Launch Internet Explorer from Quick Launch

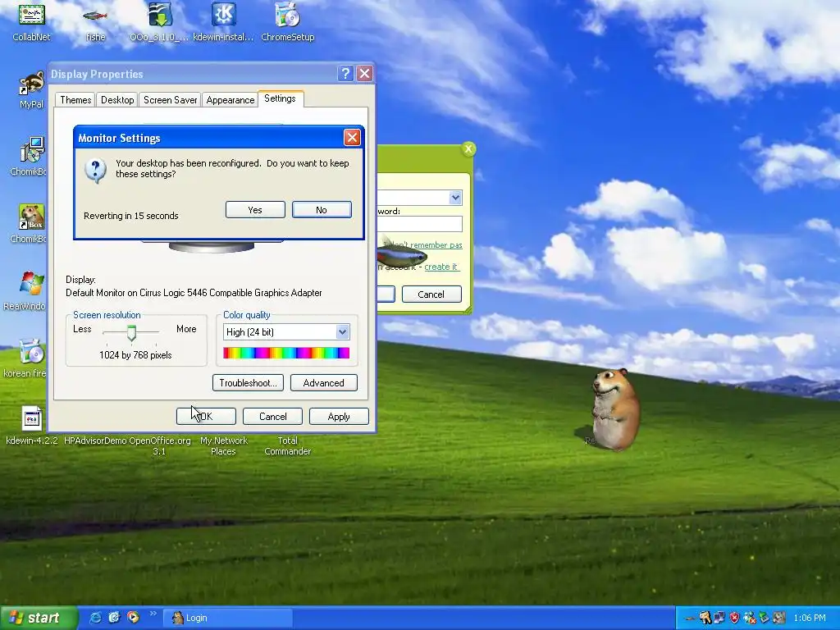click(95, 618)
